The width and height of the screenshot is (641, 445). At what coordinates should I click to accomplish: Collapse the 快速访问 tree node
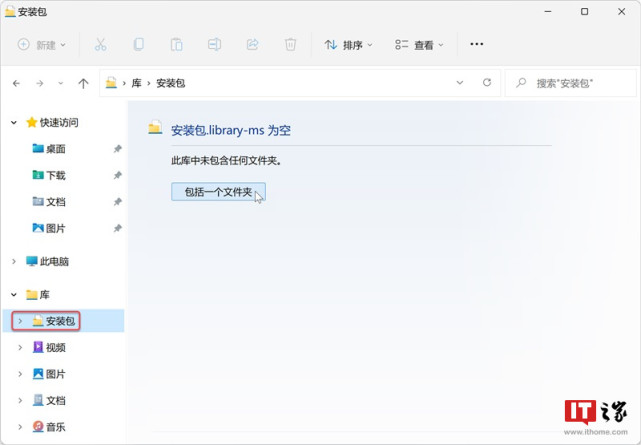point(14,122)
